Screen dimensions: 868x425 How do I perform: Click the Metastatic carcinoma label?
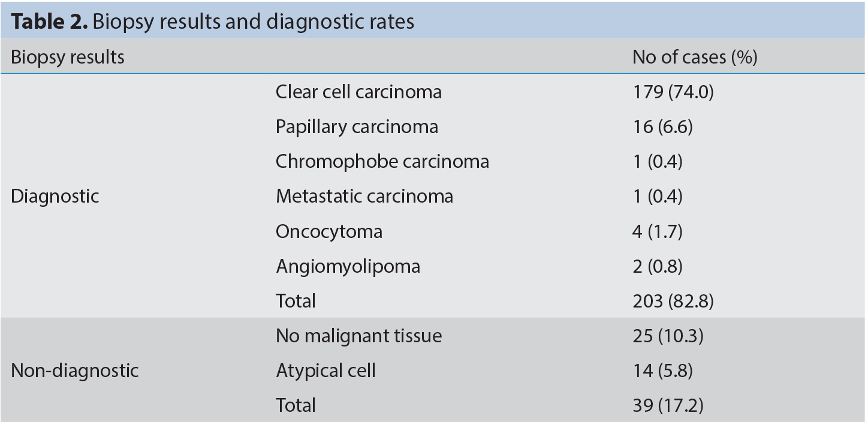pos(364,197)
